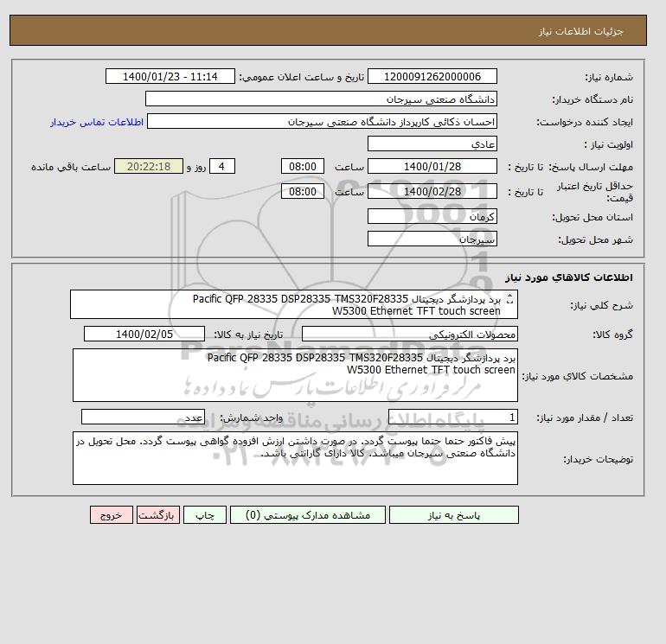666x644 pixels.
Task: Click the مشخصات کالای مورد نیاز text area
Action: tap(295, 375)
